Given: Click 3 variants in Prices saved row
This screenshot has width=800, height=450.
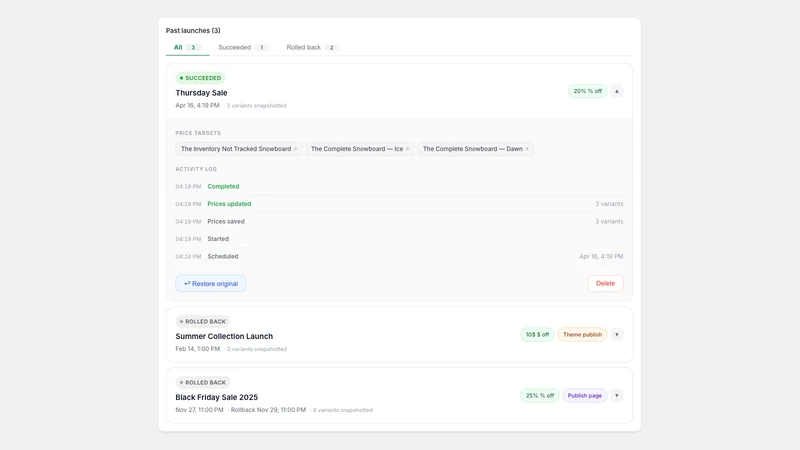Looking at the screenshot, I should [x=609, y=221].
